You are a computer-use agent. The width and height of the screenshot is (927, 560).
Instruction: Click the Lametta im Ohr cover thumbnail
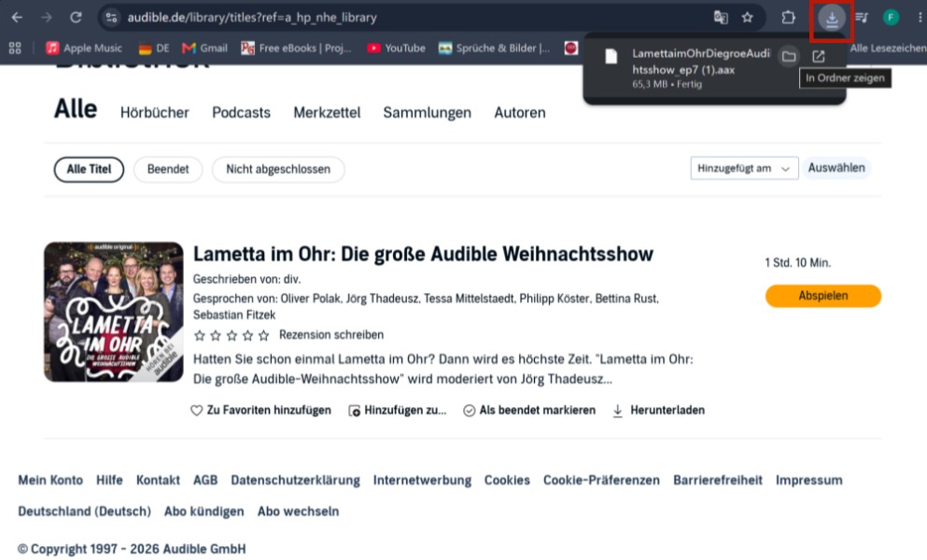[x=114, y=312]
